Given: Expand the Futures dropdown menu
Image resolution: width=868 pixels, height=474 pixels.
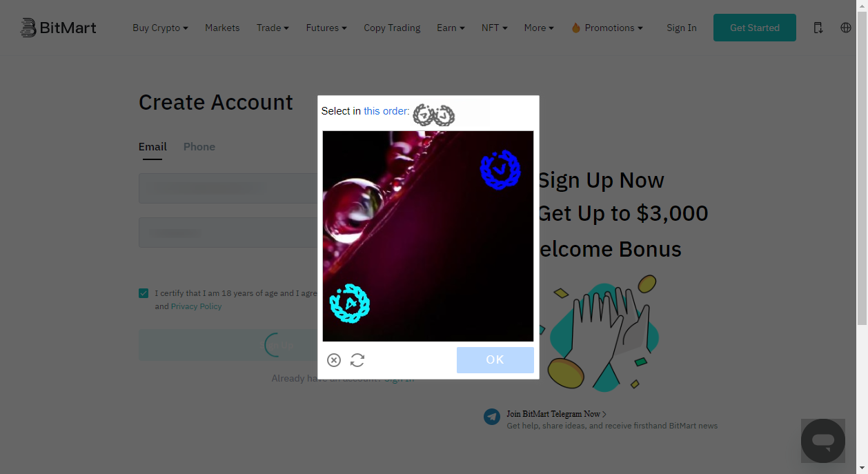Looking at the screenshot, I should click(326, 28).
